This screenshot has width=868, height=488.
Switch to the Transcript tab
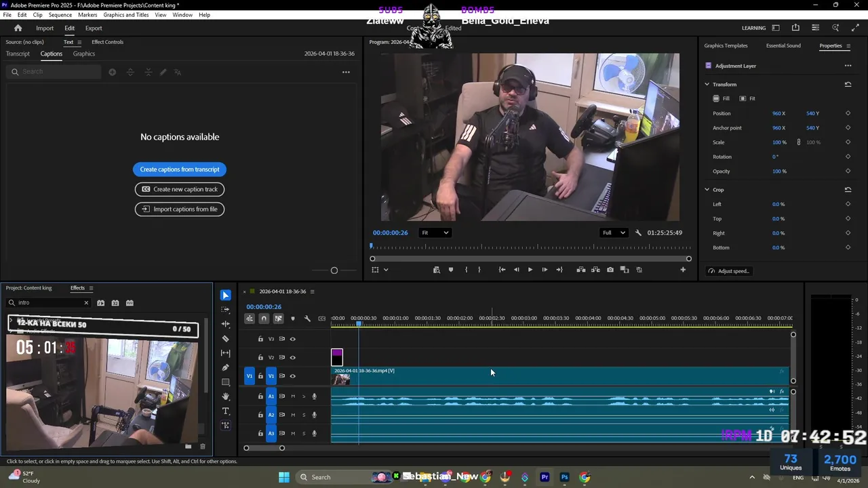pyautogui.click(x=18, y=54)
